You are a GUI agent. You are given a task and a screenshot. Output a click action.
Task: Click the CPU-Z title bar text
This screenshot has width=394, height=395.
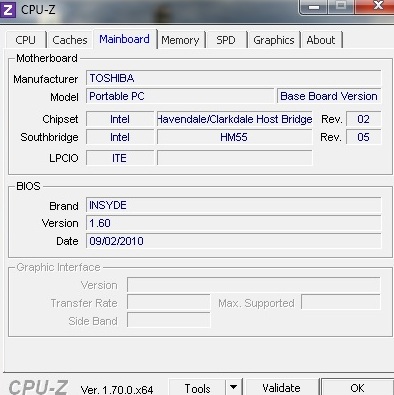pos(38,10)
